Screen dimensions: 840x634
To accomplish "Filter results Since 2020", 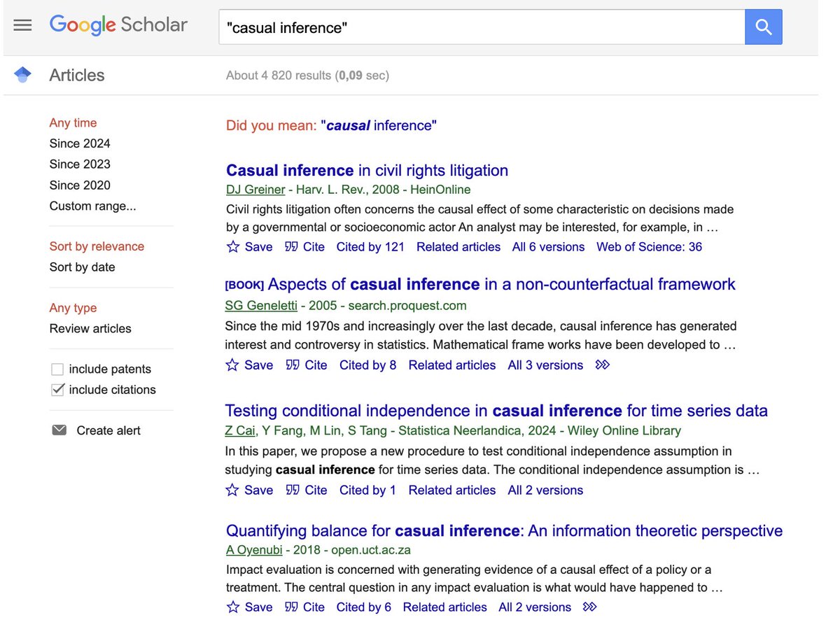I will click(80, 185).
